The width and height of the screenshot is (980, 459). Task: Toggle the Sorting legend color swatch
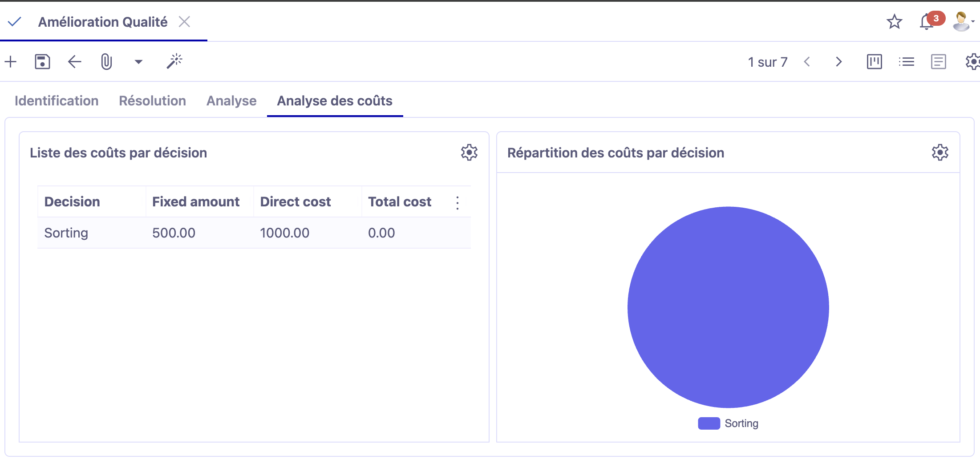[709, 423]
